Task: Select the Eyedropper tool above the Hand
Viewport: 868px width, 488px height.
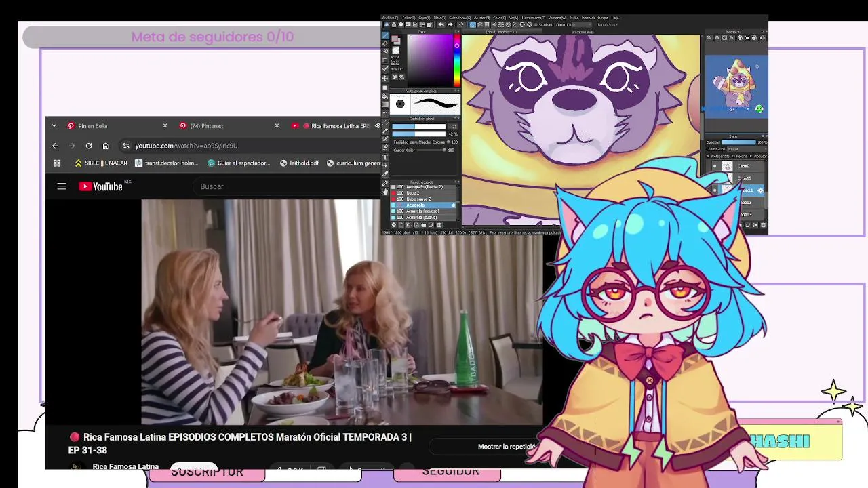Action: click(385, 183)
